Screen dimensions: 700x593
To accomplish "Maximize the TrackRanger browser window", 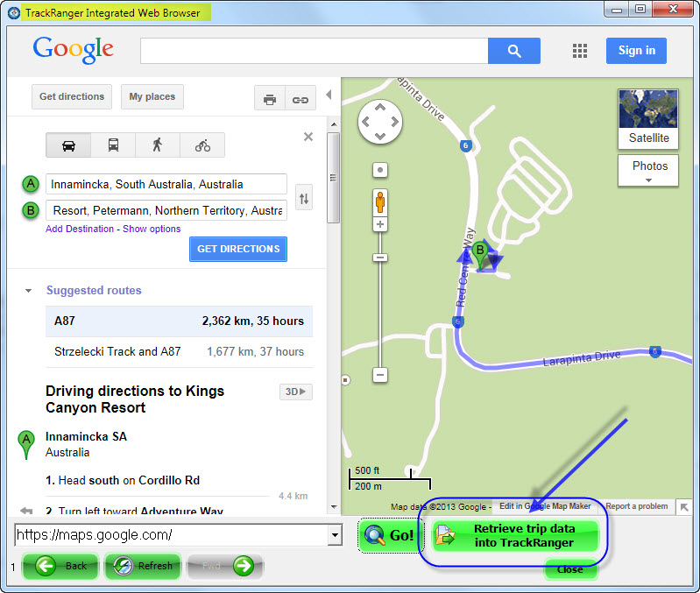I will 640,10.
